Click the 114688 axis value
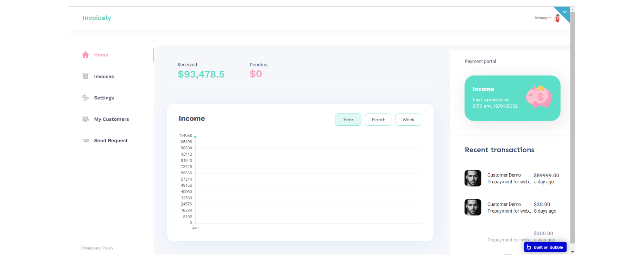The width and height of the screenshot is (644, 258). (185, 136)
